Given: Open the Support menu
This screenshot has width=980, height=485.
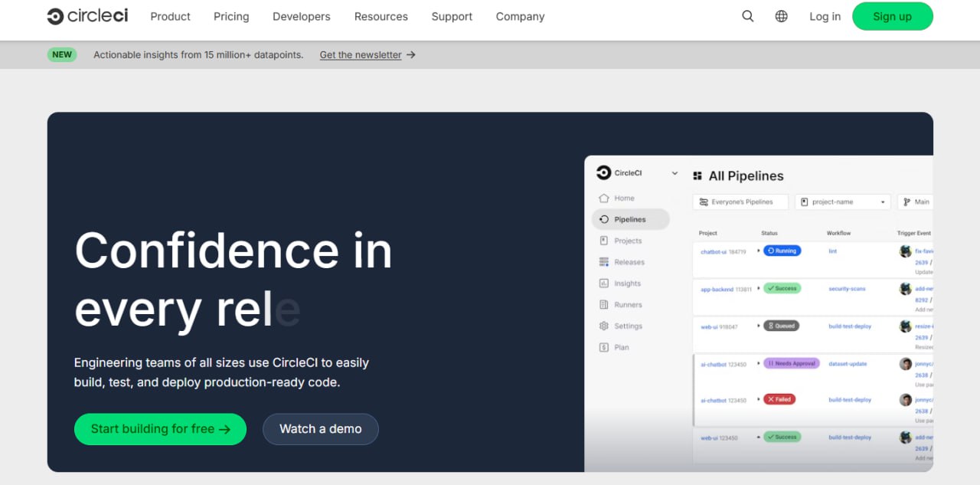Looking at the screenshot, I should (452, 16).
